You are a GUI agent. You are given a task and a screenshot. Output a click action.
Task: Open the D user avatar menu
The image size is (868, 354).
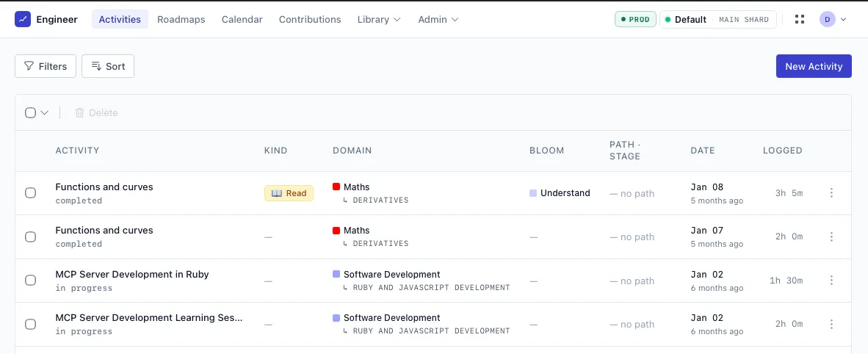(827, 19)
